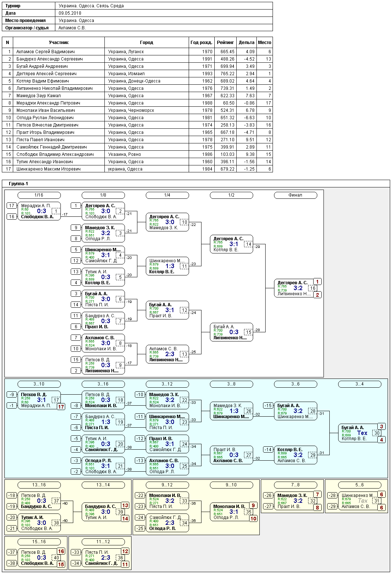Click the Tex score in 3...4 match
The image size is (392, 574).
362,433
